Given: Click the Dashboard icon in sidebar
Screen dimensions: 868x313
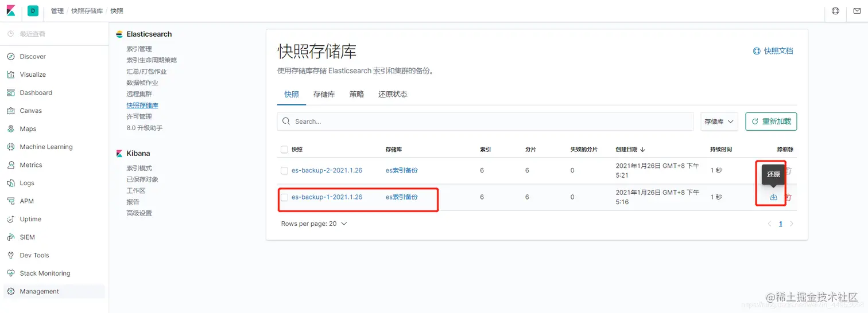Looking at the screenshot, I should pyautogui.click(x=10, y=93).
